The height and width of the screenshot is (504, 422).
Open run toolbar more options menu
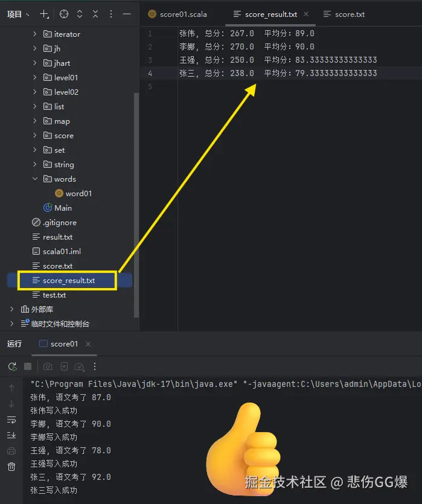tap(95, 366)
